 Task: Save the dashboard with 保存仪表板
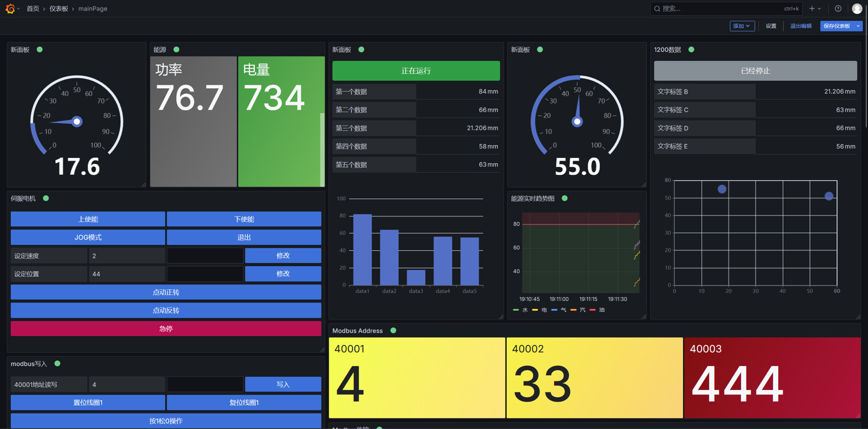click(837, 26)
